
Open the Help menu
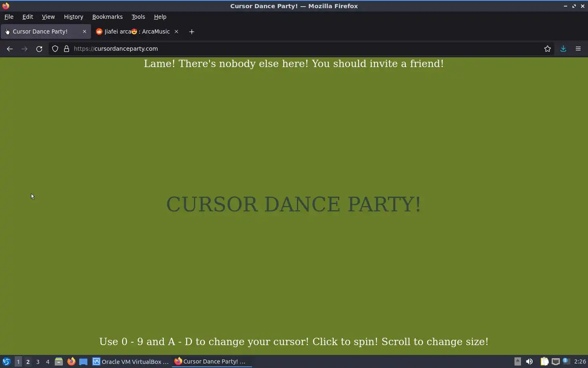[x=160, y=17]
